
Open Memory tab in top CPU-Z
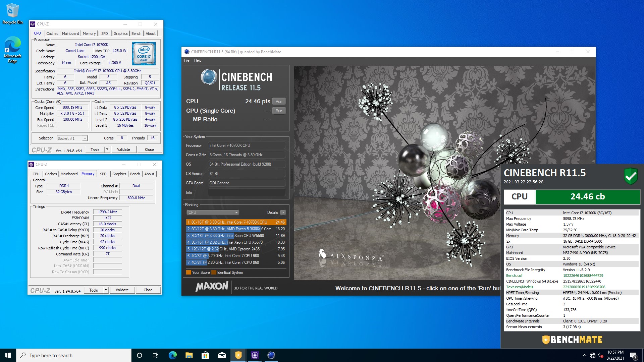(x=89, y=34)
